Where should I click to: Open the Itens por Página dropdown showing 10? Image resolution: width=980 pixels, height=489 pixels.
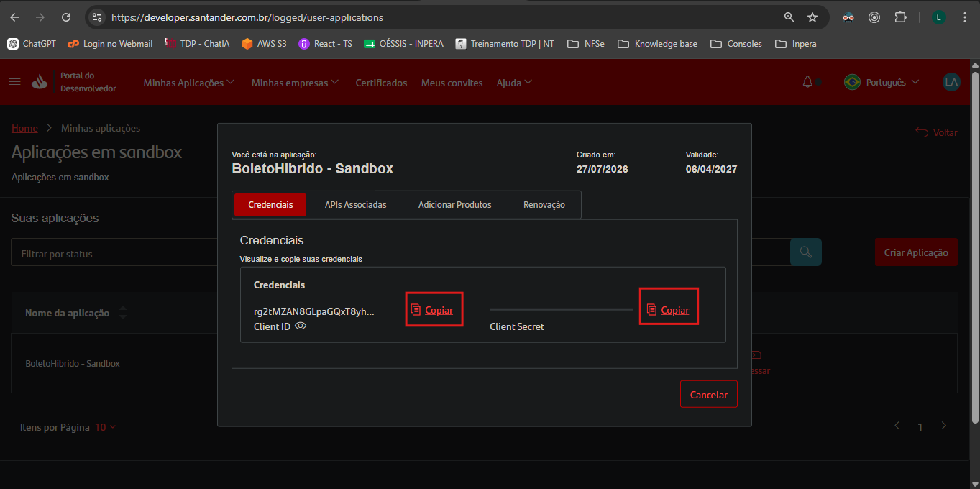[105, 427]
